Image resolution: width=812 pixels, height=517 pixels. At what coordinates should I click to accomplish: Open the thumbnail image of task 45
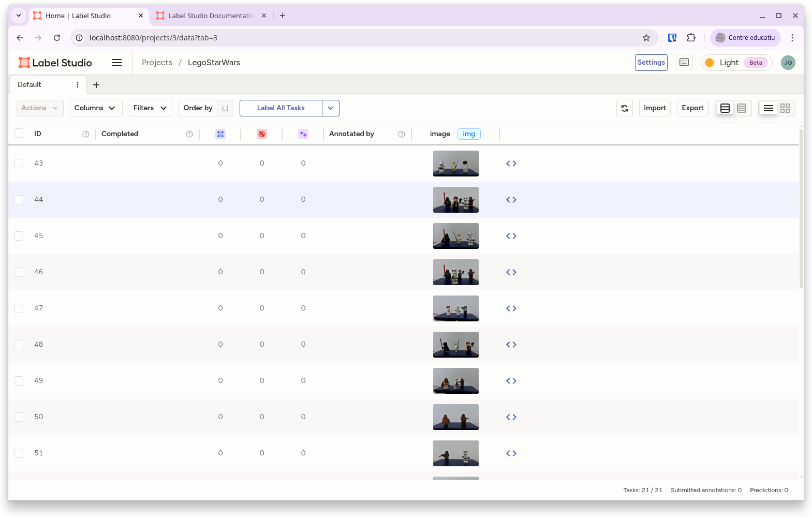click(456, 236)
